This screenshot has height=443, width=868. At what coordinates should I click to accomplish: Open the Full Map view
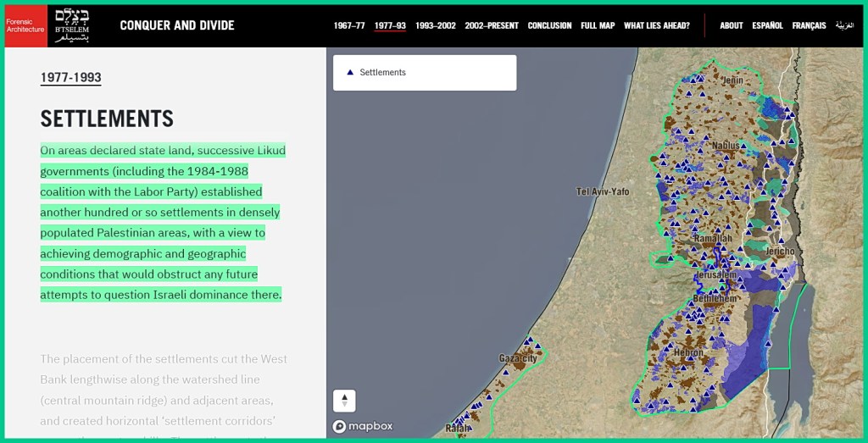[x=598, y=25]
